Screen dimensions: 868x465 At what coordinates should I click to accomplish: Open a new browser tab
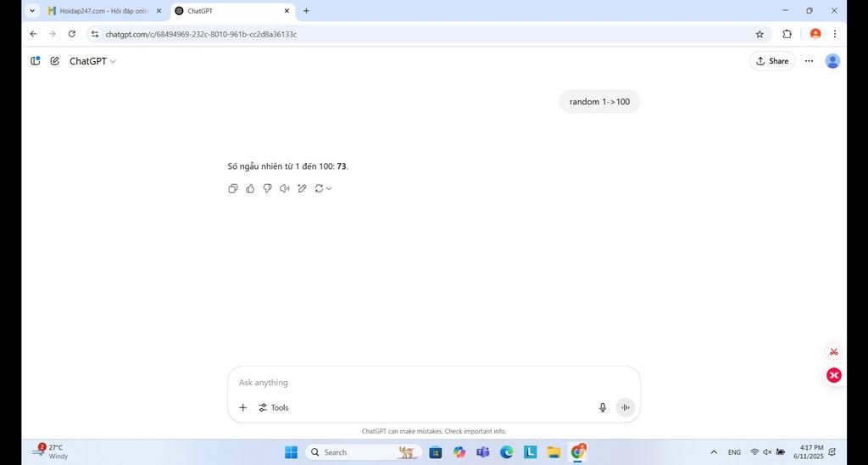(306, 10)
